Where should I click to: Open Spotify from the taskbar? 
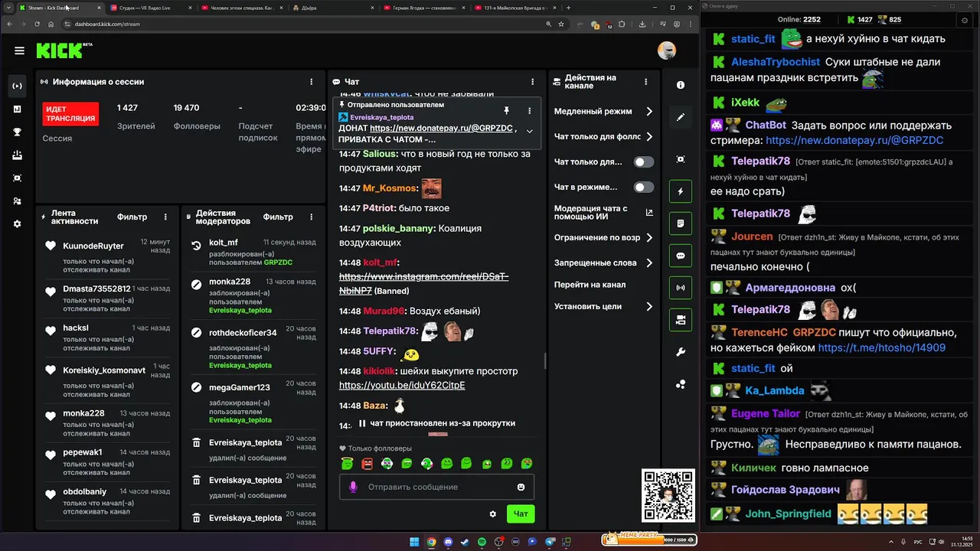point(482,542)
